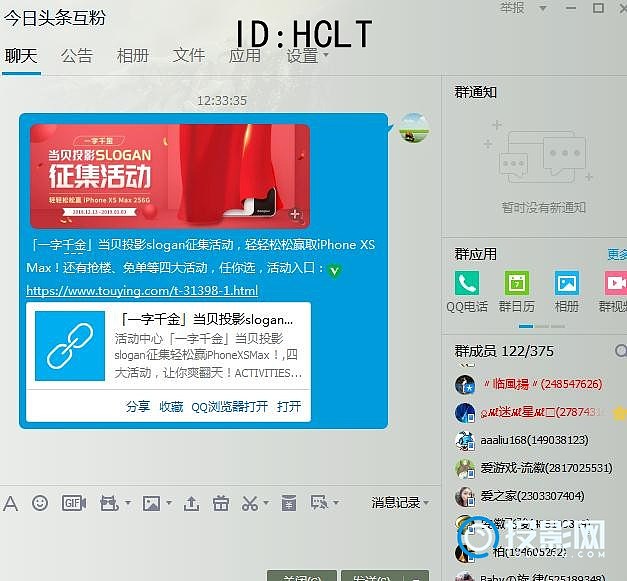Open the 设置 tab

302,56
